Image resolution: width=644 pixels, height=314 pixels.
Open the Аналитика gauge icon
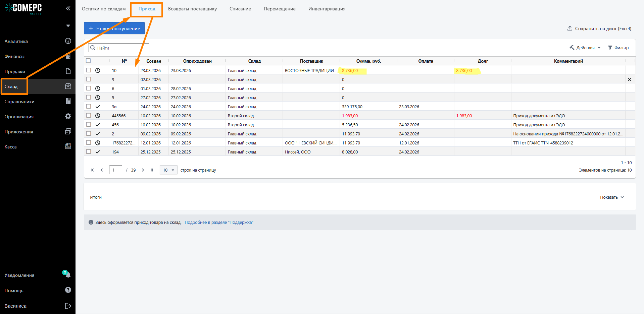68,41
